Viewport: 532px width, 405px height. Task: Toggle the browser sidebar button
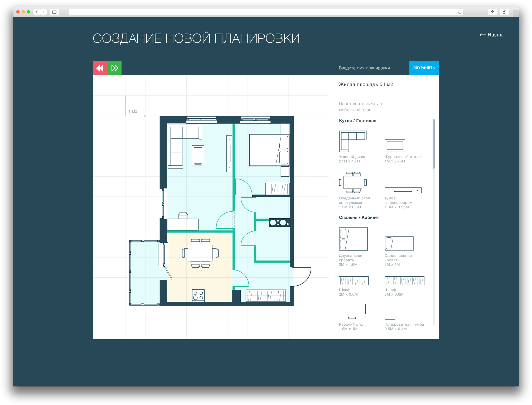(x=54, y=12)
